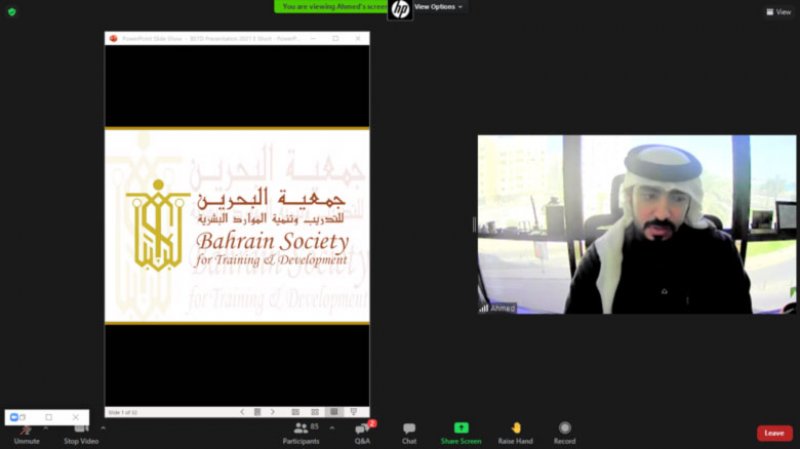Switch to Normal view in PowerPoint status bar
800x449 pixels.
point(295,412)
